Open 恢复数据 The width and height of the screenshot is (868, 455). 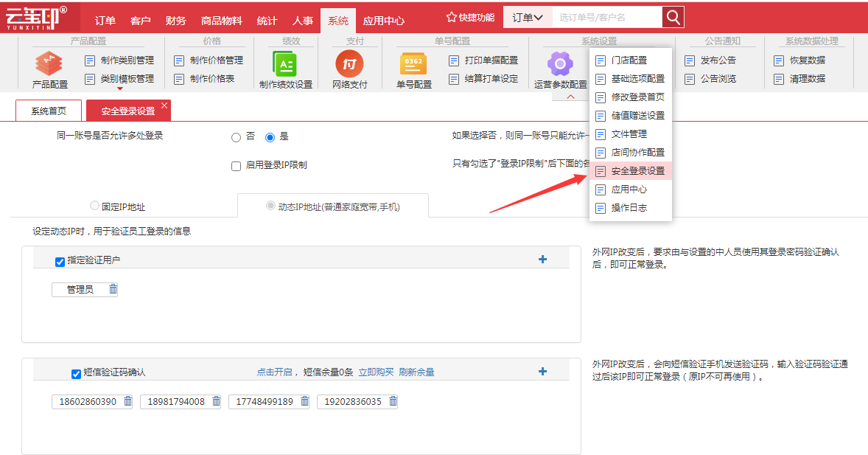(x=799, y=60)
